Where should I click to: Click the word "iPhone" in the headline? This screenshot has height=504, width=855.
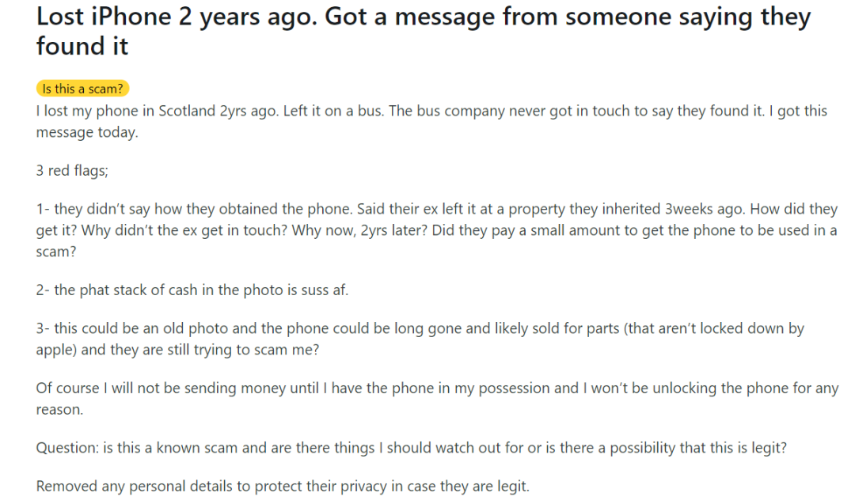pyautogui.click(x=131, y=17)
